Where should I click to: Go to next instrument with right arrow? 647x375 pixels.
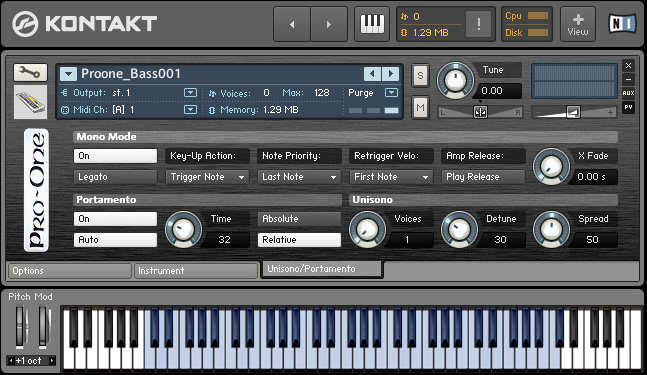pos(329,24)
